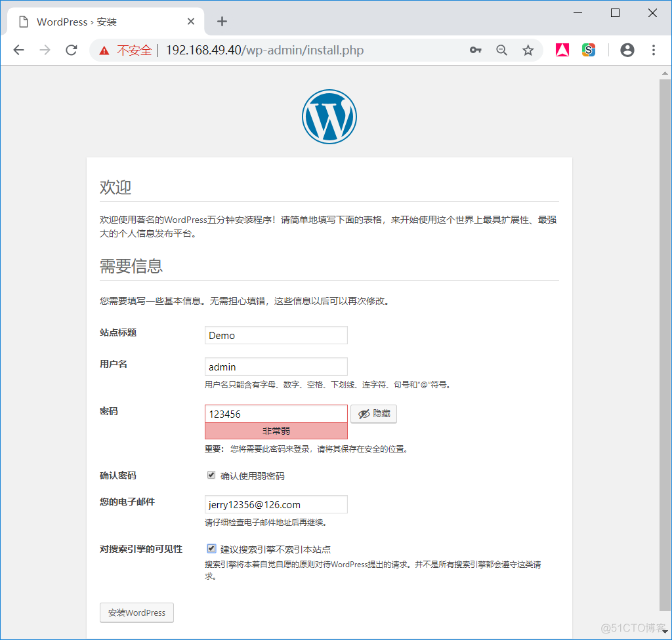Click the email field with jerry12356@126.com
The width and height of the screenshot is (672, 640).
click(x=276, y=504)
